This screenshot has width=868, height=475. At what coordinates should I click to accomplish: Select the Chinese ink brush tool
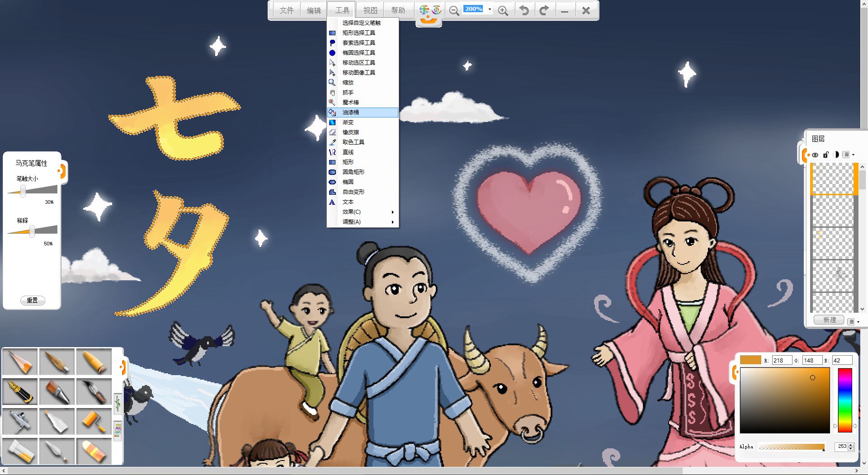(x=94, y=391)
